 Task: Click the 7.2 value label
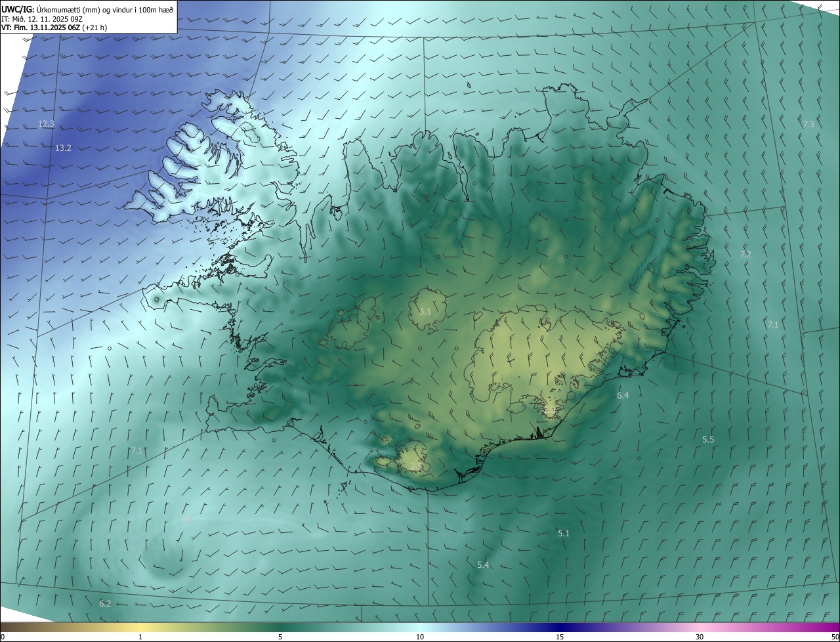(745, 254)
